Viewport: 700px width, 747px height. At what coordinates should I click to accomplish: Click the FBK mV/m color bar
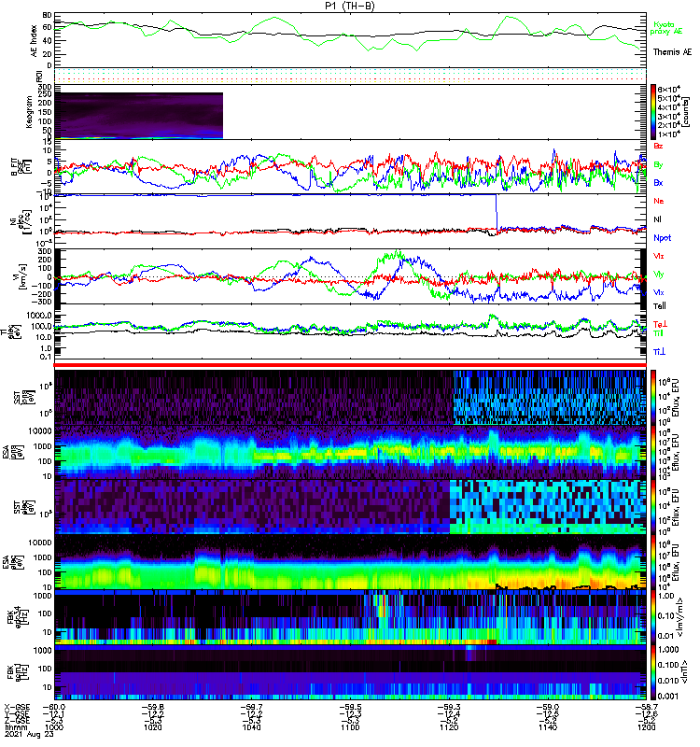[x=653, y=617]
